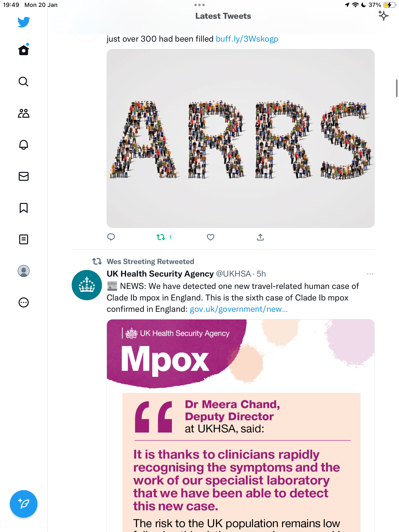The width and height of the screenshot is (399, 532).
Task: Open the UKHSA tweet options ellipsis
Action: click(370, 274)
